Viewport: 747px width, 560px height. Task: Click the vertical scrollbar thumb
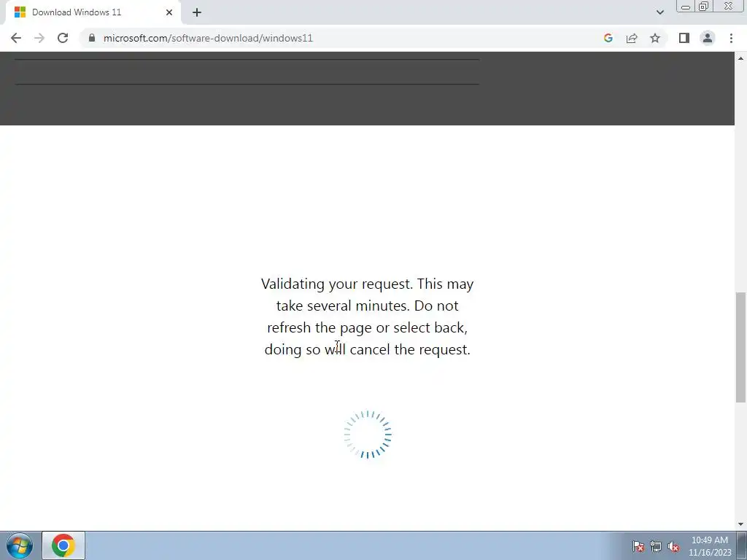pyautogui.click(x=741, y=348)
